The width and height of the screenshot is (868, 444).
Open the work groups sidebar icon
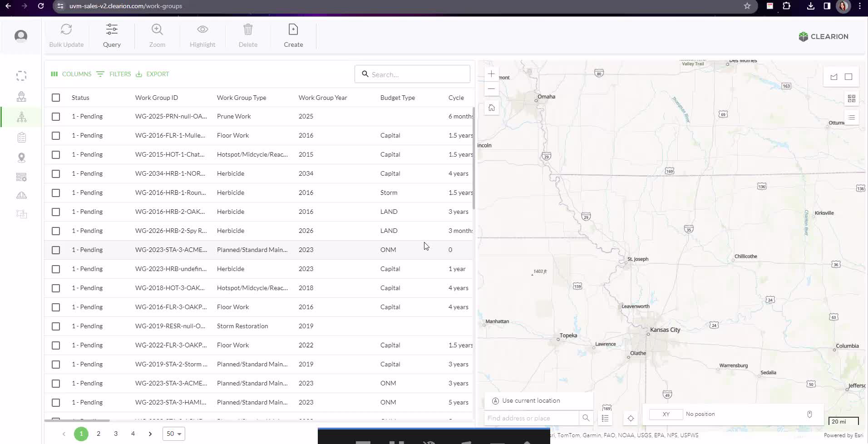[x=21, y=117]
